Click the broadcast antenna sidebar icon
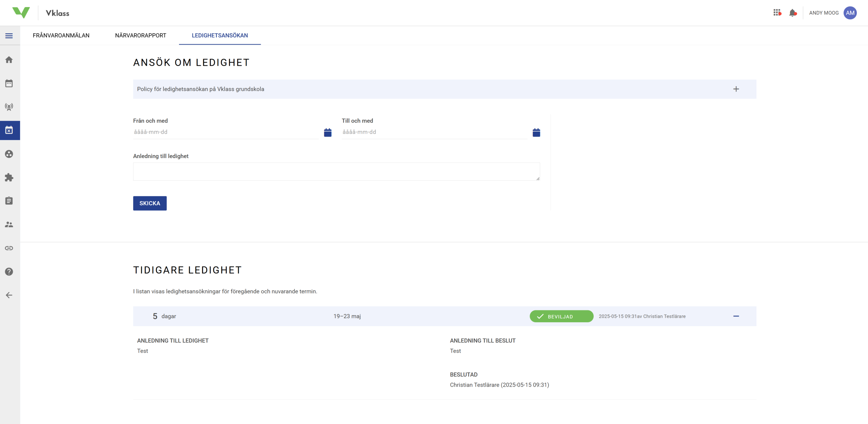 9,107
